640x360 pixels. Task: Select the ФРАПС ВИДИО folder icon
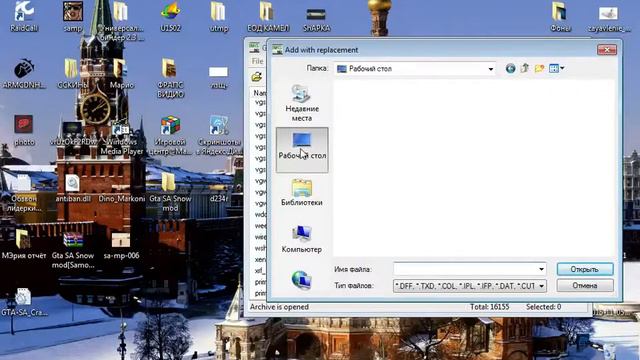pyautogui.click(x=170, y=78)
